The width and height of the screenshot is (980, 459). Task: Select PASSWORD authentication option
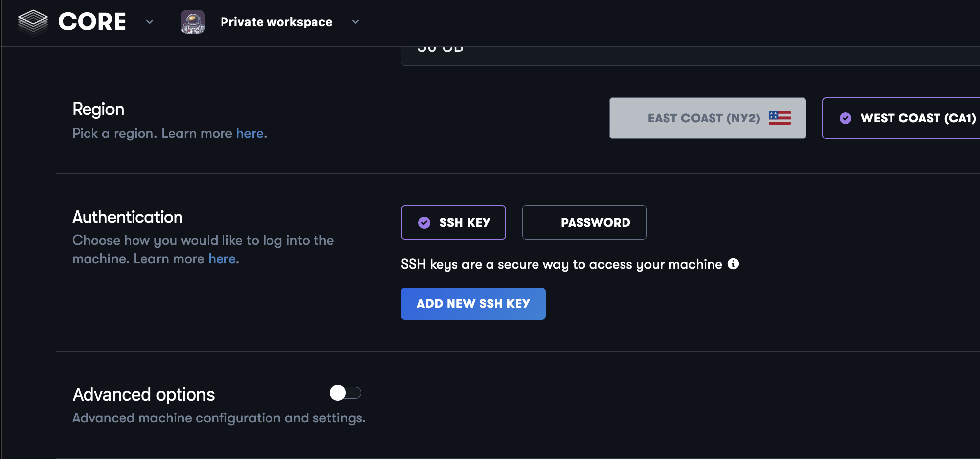tap(584, 223)
